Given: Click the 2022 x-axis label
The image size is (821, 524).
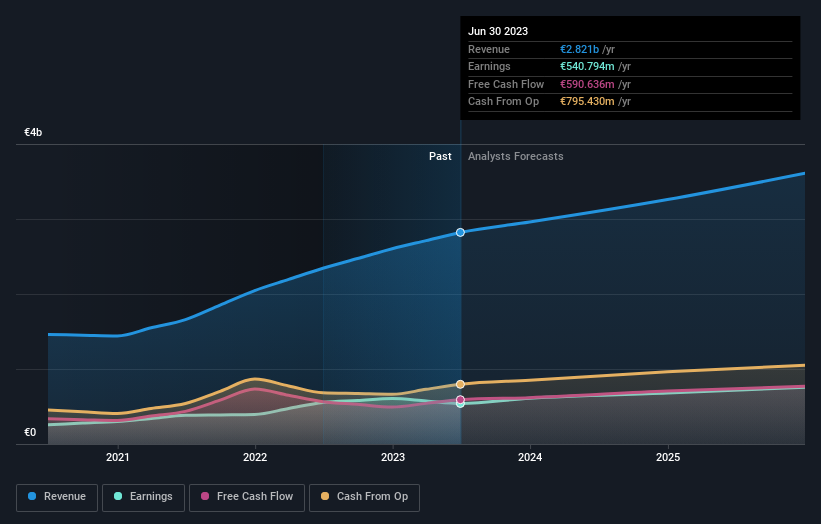Looking at the screenshot, I should pyautogui.click(x=255, y=457).
